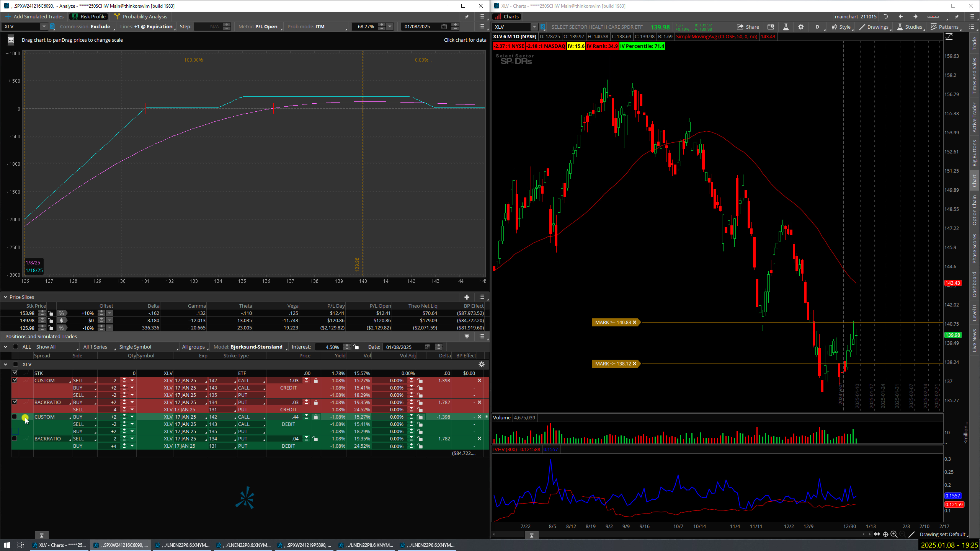The height and width of the screenshot is (551, 980).
Task: Collapse the Price Slices section
Action: [5, 297]
